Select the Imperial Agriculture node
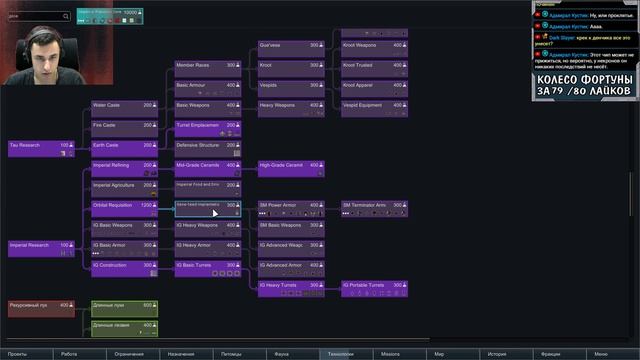 124,189
